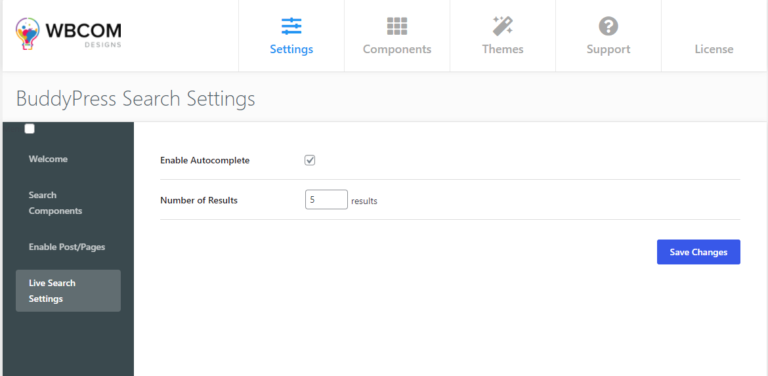Open the Settings tab label
The image size is (768, 376).
coord(291,49)
